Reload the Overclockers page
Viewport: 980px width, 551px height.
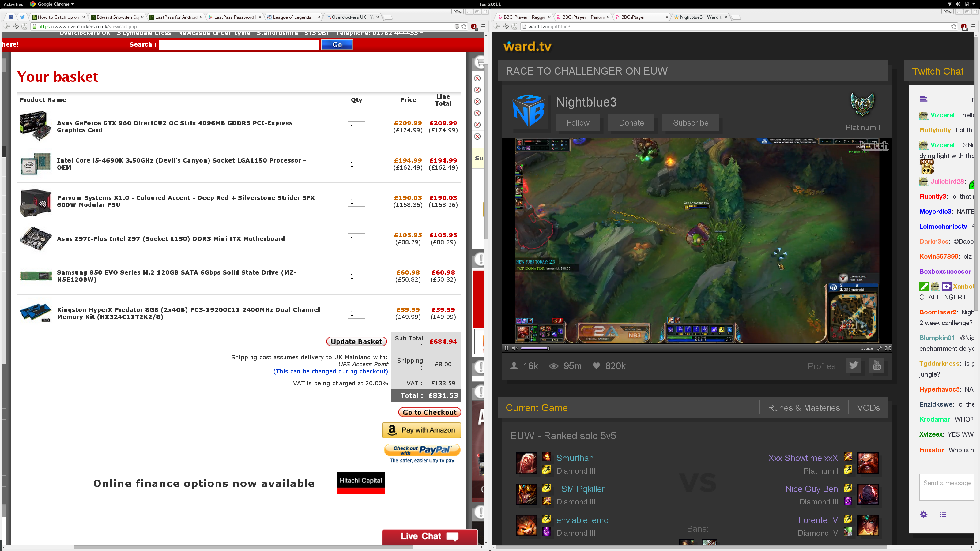[24, 27]
